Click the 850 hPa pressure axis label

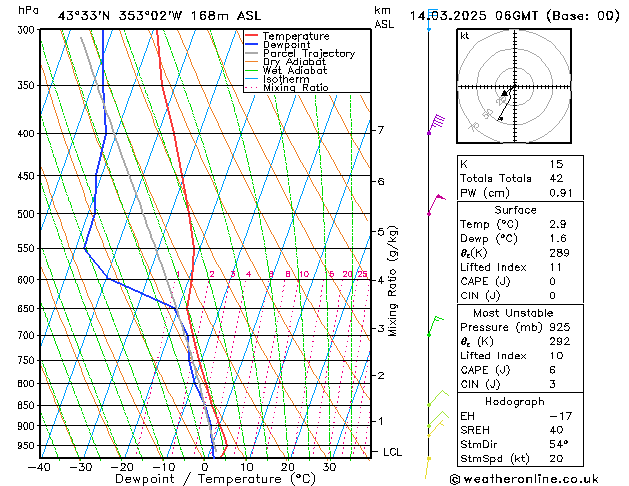26,405
